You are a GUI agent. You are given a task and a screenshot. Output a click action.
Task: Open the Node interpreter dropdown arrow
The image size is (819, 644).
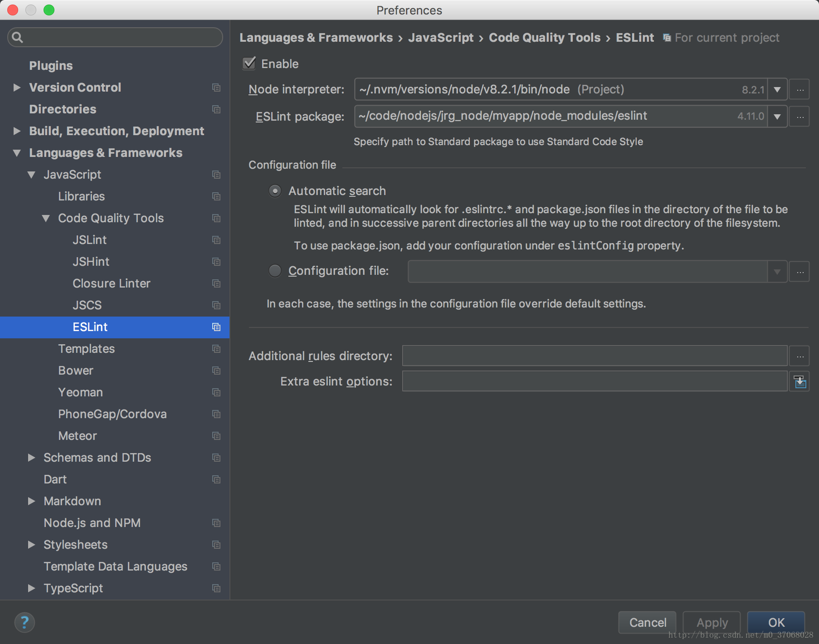pyautogui.click(x=777, y=89)
